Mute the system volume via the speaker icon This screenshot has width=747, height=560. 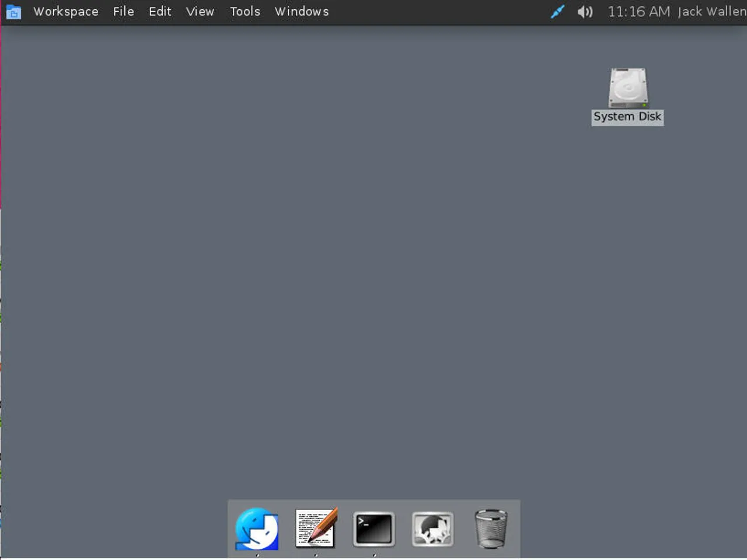584,12
